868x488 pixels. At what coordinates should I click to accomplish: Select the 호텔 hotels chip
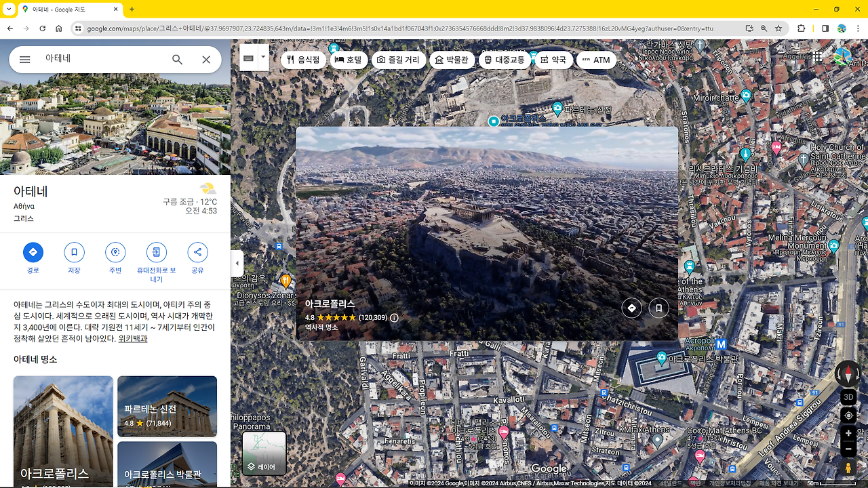pos(349,60)
